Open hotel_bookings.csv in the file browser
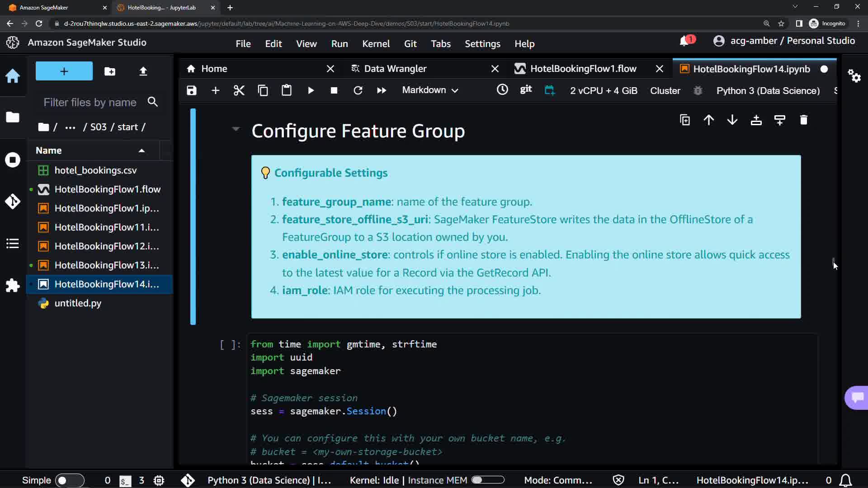Viewport: 868px width, 488px height. 95,170
